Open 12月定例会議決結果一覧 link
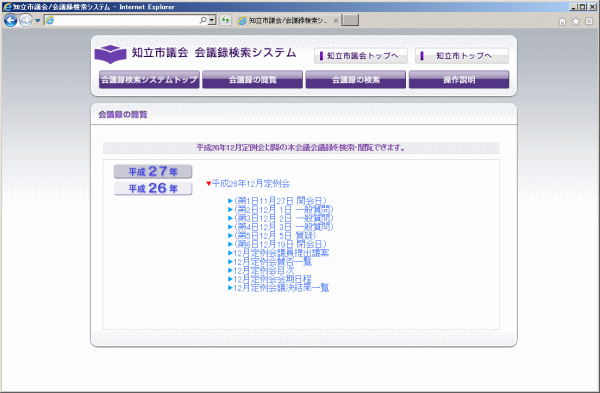600x393 pixels. pos(281,288)
